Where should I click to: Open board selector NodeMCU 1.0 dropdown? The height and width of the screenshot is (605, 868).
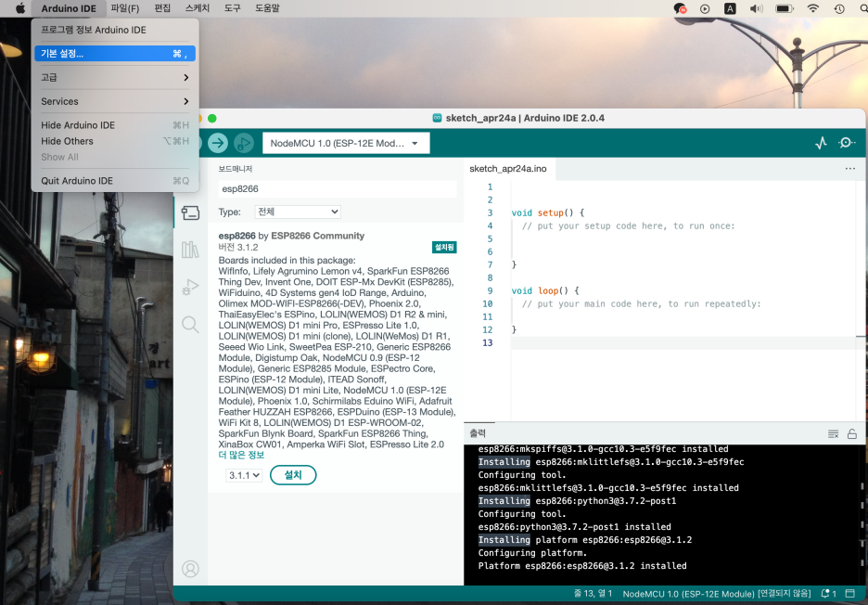(346, 143)
